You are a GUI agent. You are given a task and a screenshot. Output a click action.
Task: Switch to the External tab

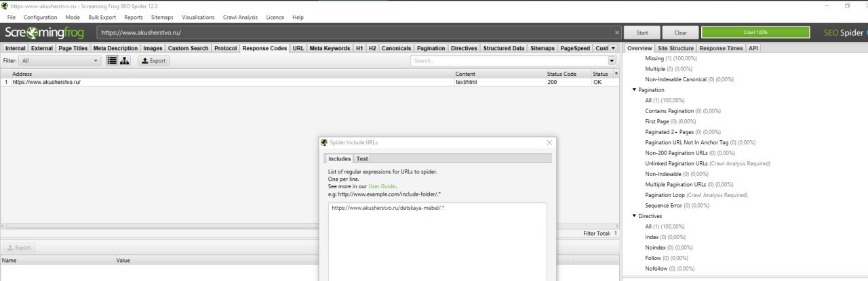tap(42, 48)
